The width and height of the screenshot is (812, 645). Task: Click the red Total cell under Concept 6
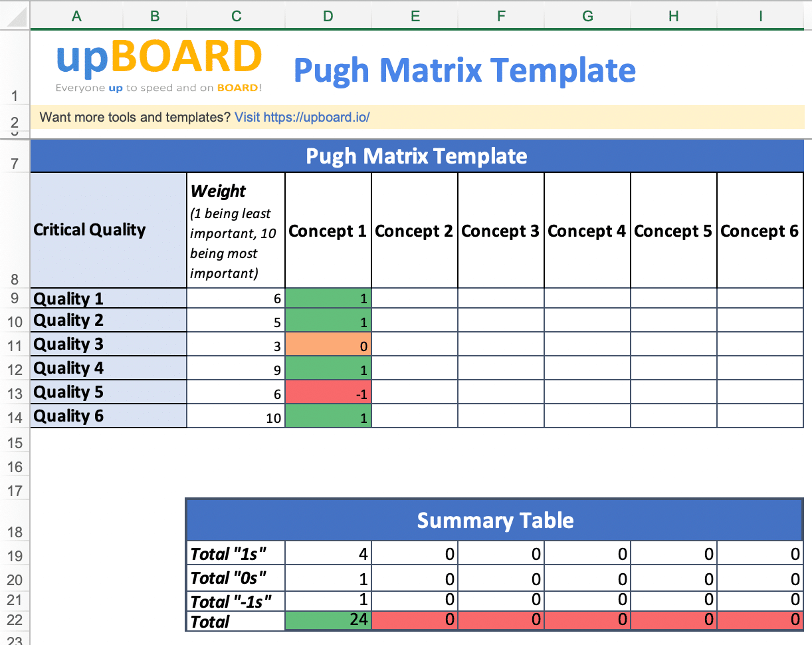tap(760, 621)
